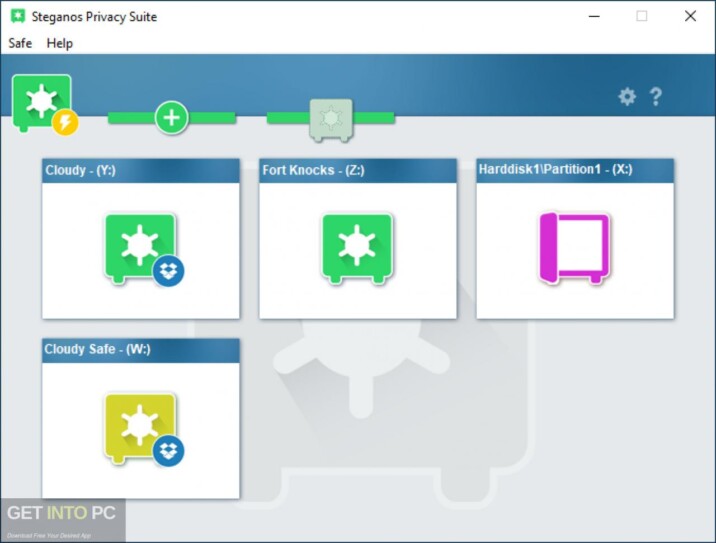
Task: Open the Safe menu
Action: coord(20,43)
